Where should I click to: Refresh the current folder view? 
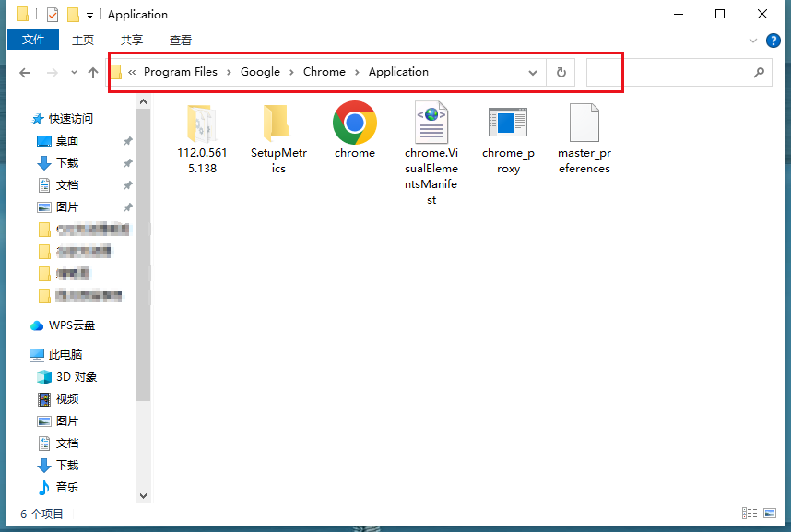pos(561,72)
